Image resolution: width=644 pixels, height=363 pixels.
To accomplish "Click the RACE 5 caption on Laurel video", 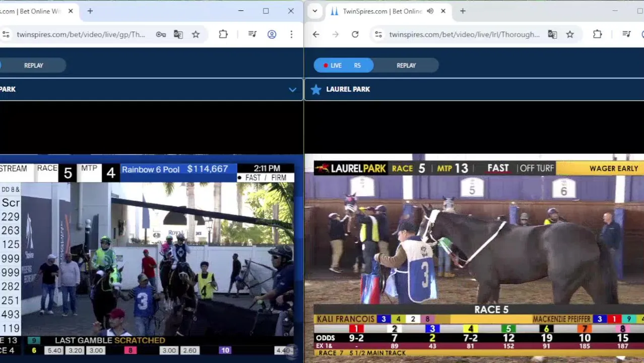I will pos(491,310).
